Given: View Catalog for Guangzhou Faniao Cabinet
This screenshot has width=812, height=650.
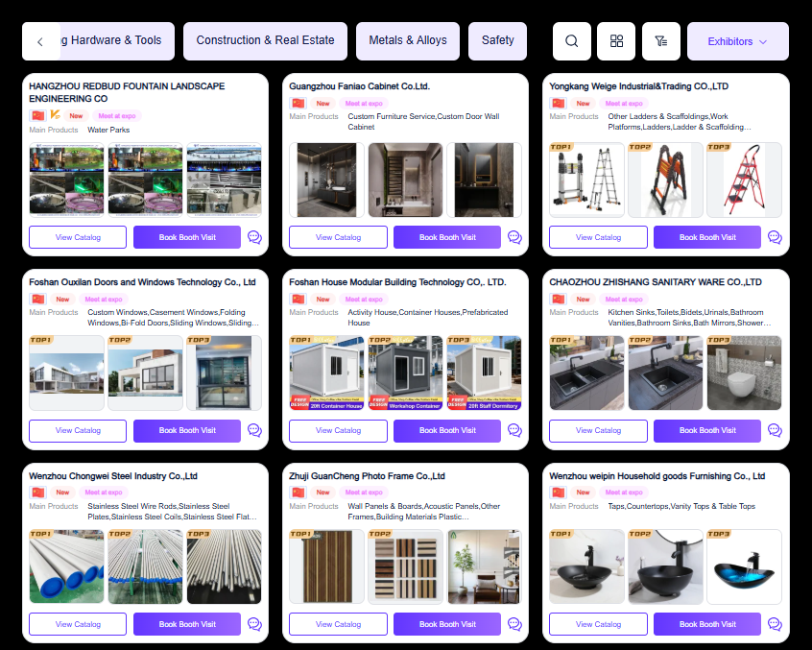Looking at the screenshot, I should 338,237.
